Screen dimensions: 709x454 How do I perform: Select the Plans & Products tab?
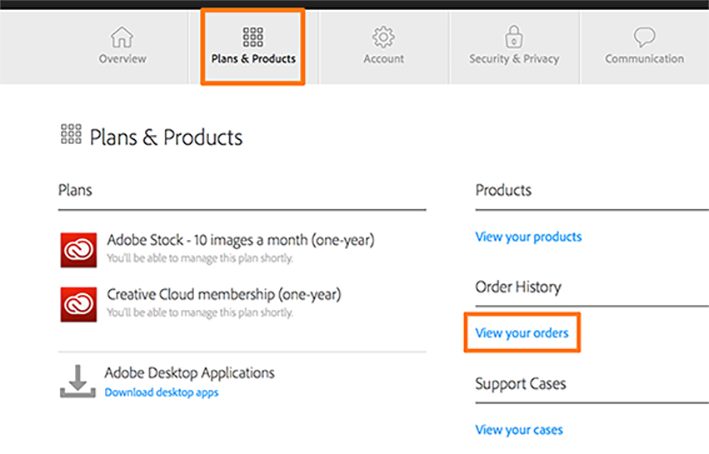pyautogui.click(x=253, y=59)
